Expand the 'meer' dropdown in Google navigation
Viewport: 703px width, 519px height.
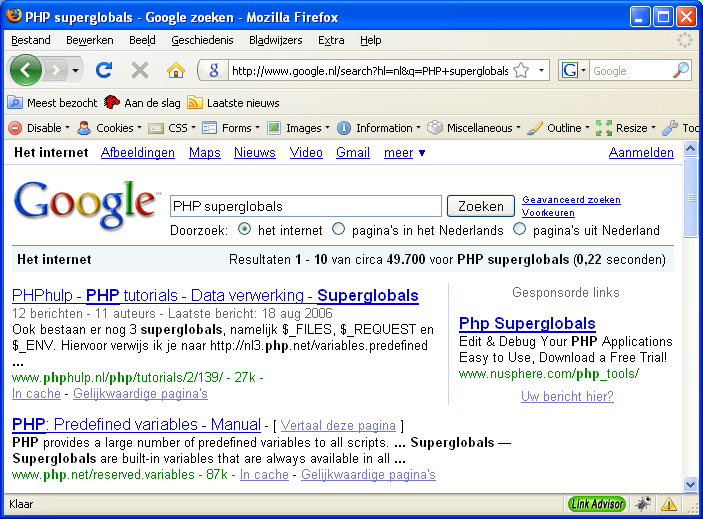pos(405,153)
